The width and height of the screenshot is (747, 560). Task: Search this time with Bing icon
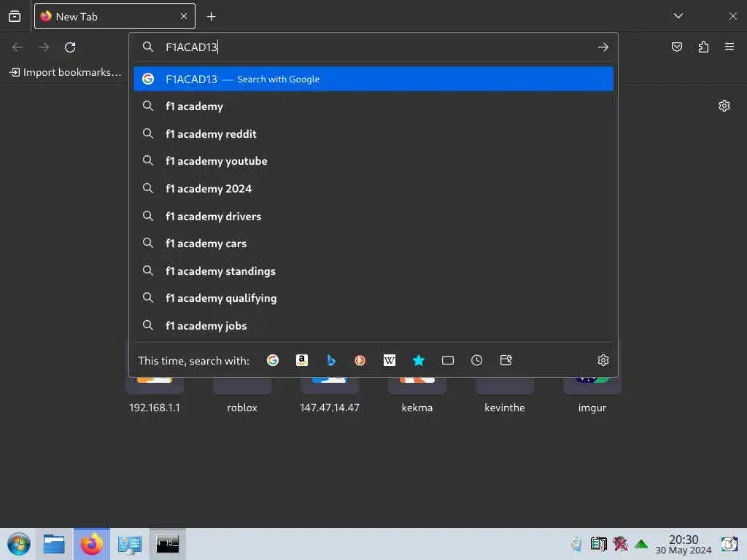click(x=331, y=360)
